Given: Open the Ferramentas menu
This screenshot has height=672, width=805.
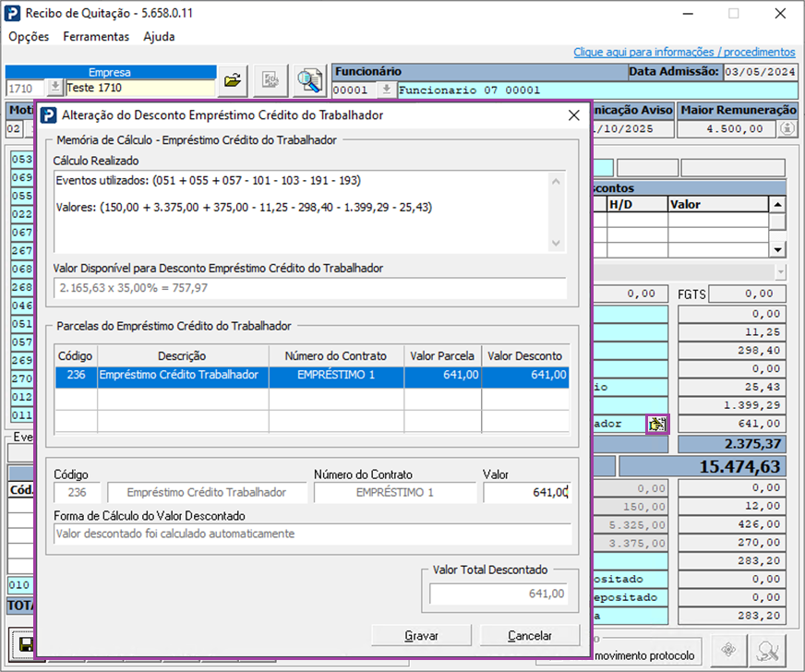Looking at the screenshot, I should tap(96, 37).
